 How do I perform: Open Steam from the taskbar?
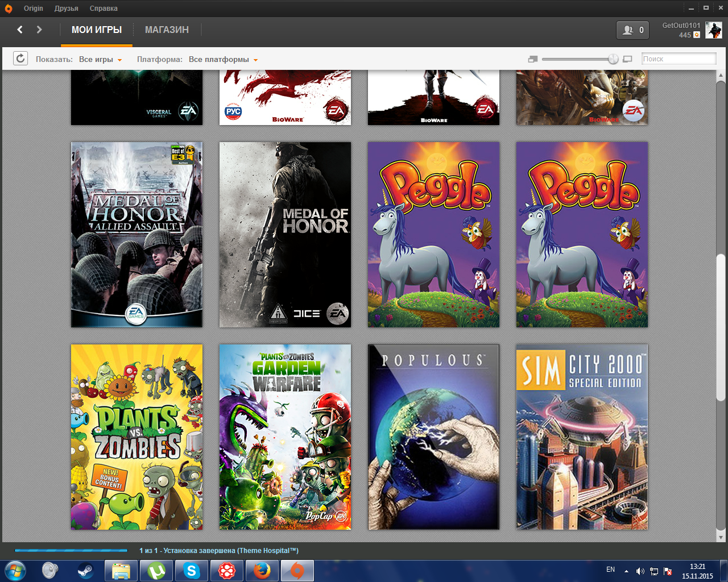(x=85, y=570)
